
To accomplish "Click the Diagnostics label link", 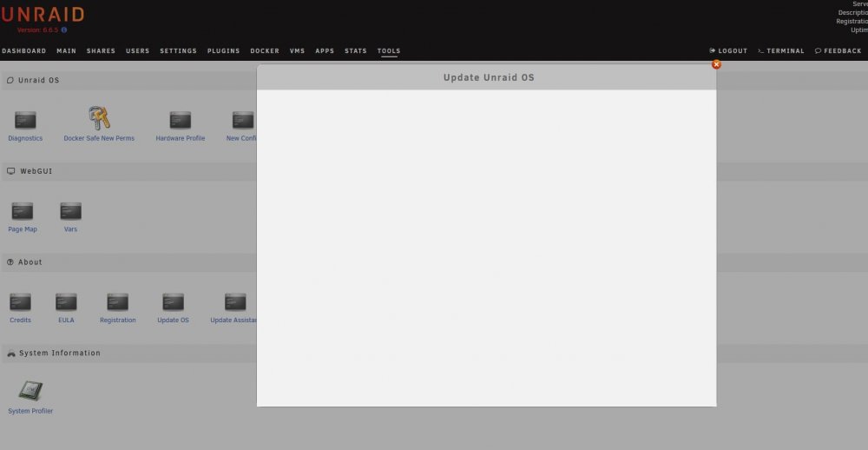I will [x=25, y=138].
